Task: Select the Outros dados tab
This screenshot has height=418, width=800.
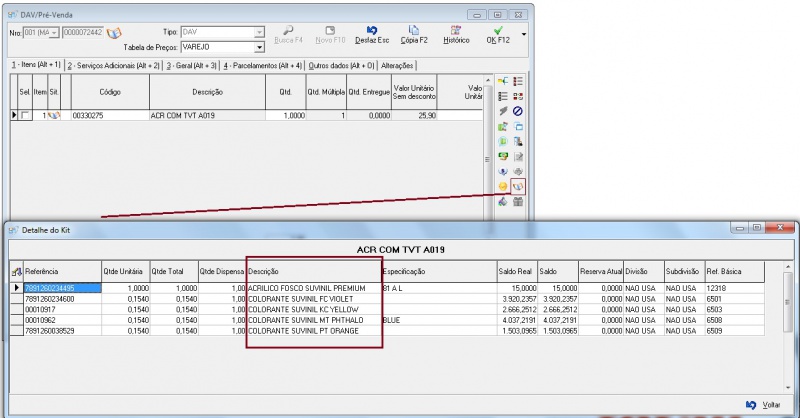Action: pyautogui.click(x=341, y=65)
